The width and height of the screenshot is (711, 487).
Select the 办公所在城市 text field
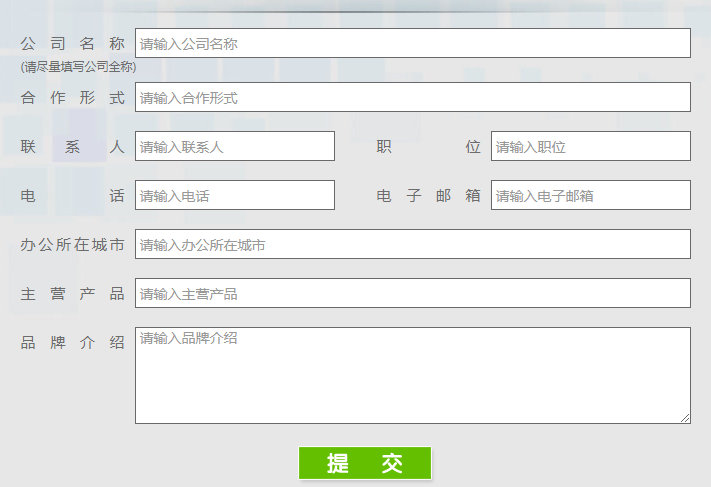[412, 244]
